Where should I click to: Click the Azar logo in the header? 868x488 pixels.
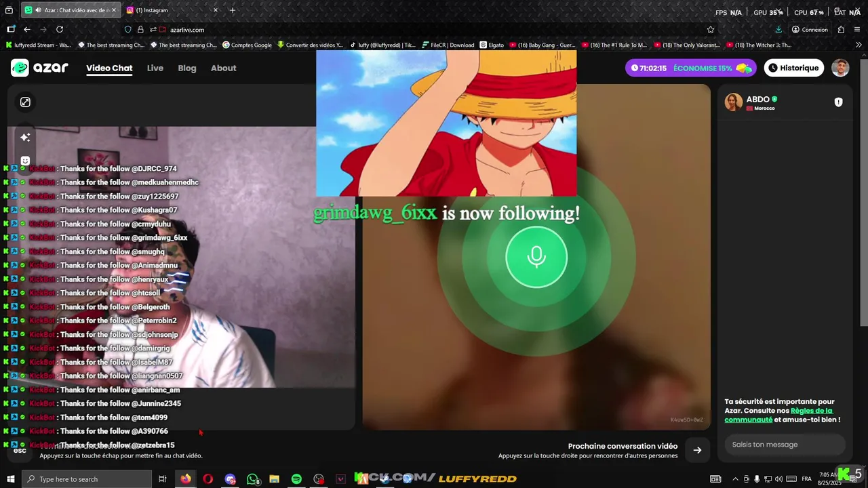pos(39,68)
